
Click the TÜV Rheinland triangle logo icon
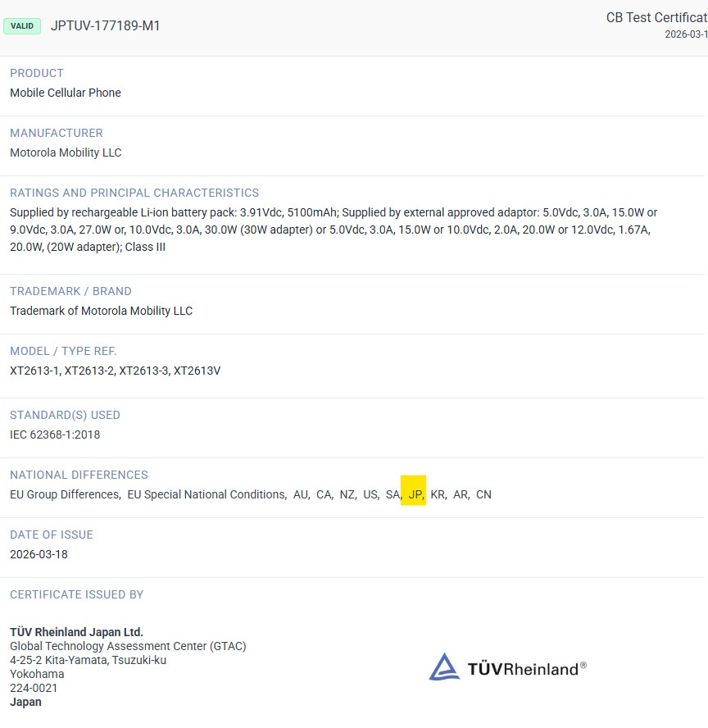pyautogui.click(x=443, y=667)
